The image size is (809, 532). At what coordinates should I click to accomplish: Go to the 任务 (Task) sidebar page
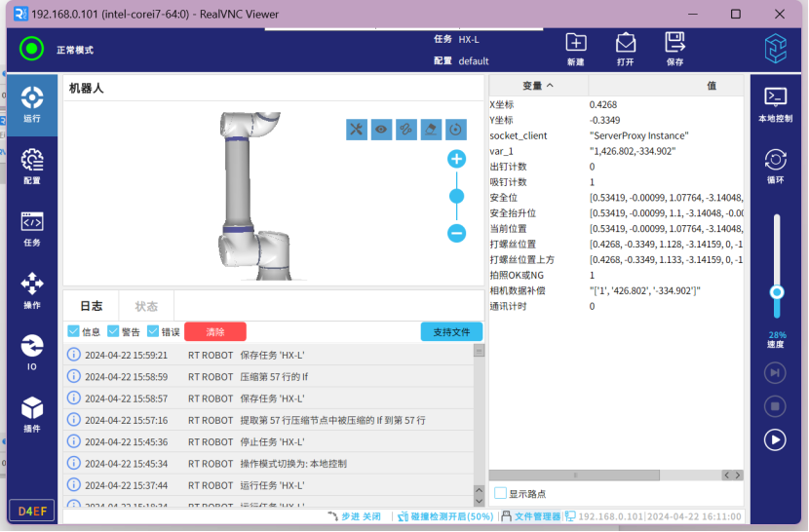pyautogui.click(x=31, y=228)
